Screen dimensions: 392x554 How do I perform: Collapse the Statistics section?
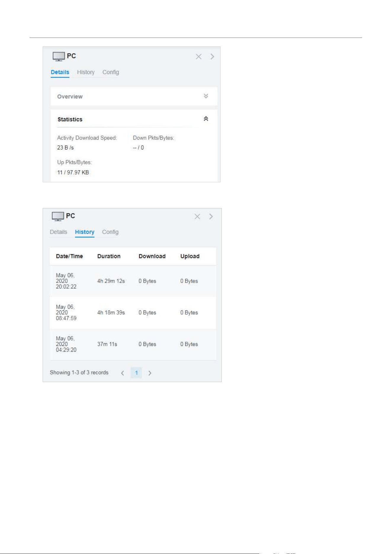coord(206,119)
